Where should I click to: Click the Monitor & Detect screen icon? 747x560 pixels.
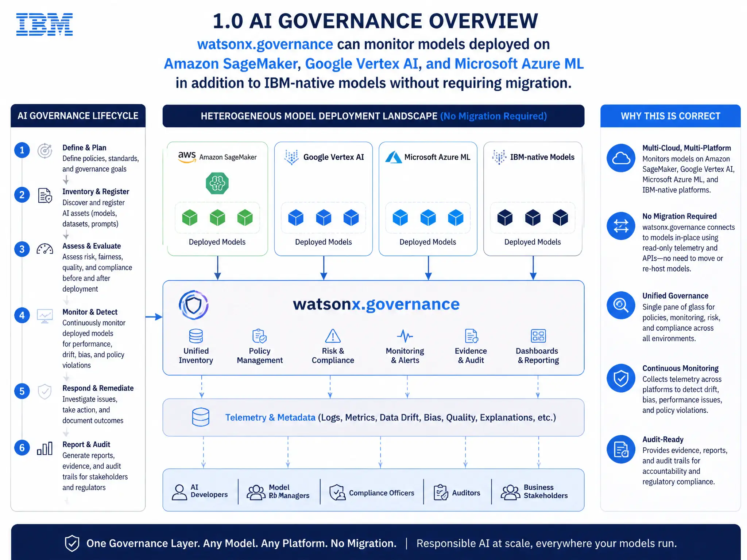pos(45,316)
